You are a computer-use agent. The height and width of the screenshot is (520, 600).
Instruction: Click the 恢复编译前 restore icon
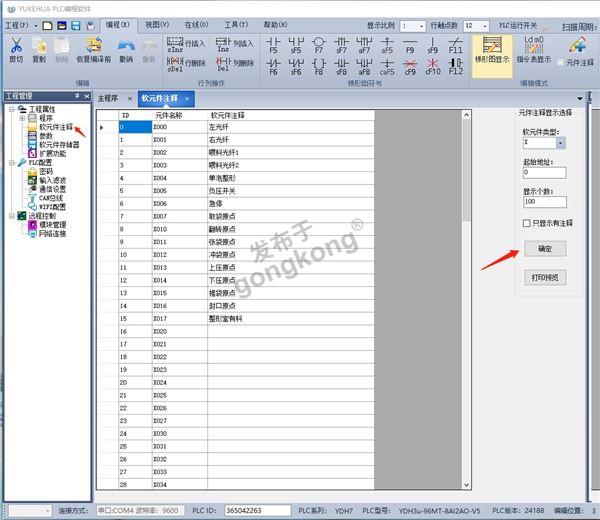point(94,45)
